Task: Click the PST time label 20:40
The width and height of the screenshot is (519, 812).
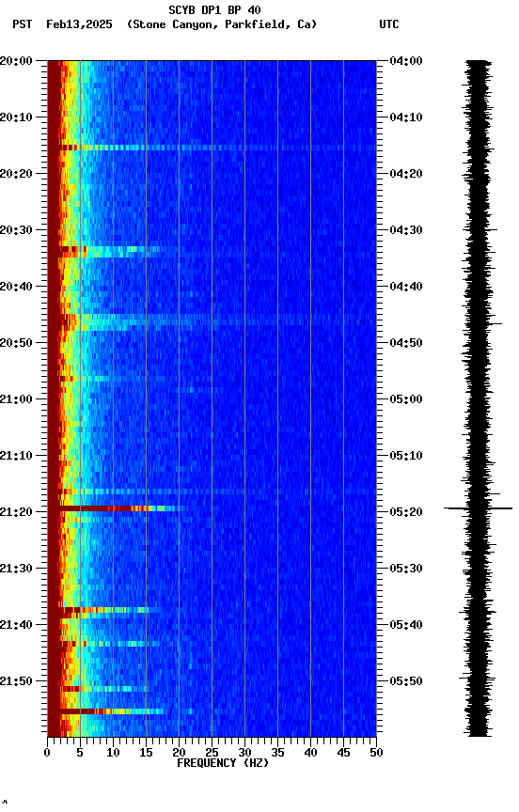Action: [x=16, y=287]
